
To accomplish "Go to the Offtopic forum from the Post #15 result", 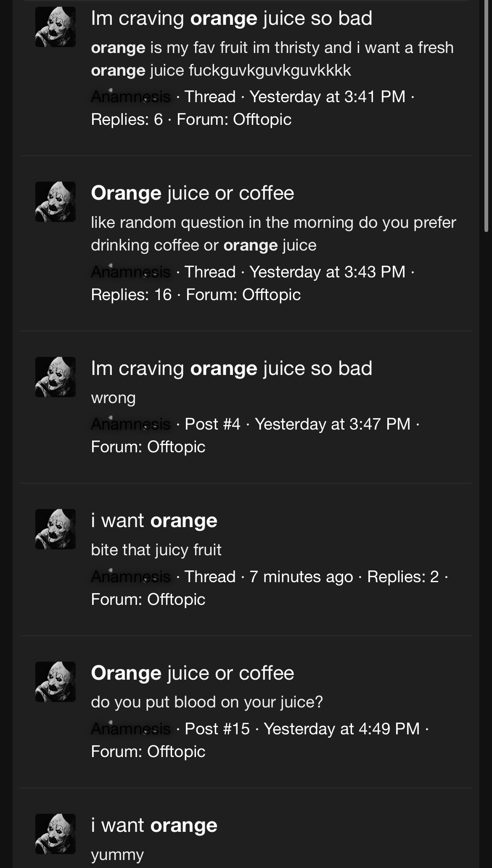I will [176, 752].
